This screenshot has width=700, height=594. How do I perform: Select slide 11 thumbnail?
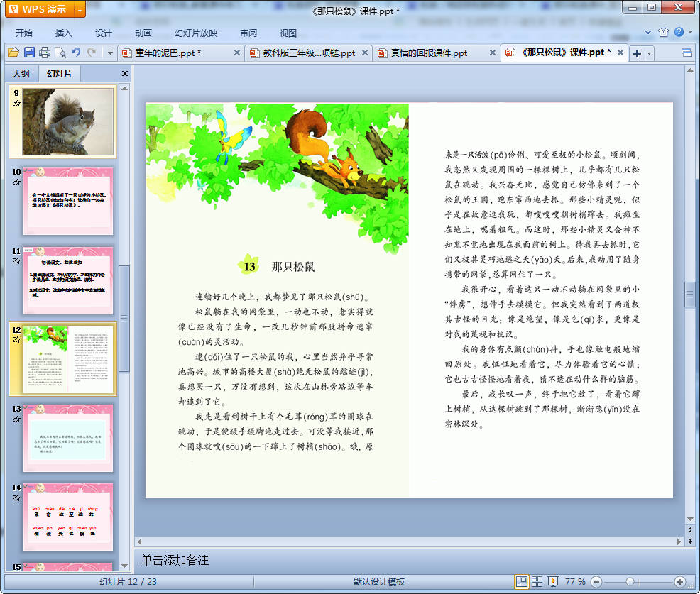click(x=68, y=280)
